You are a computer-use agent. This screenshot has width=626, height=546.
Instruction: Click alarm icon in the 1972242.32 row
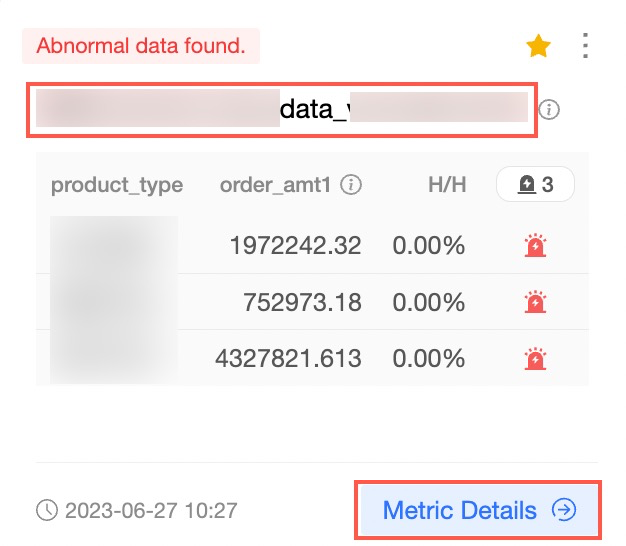535,246
